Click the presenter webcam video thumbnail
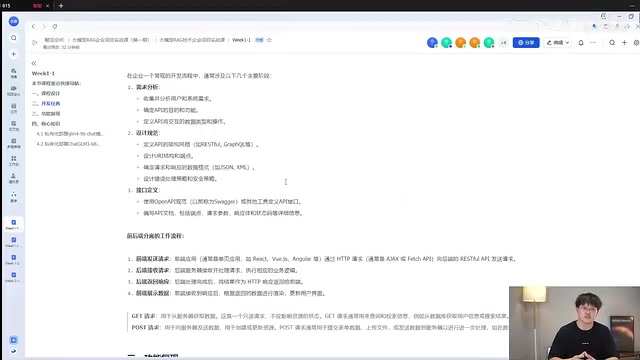 coord(574,323)
